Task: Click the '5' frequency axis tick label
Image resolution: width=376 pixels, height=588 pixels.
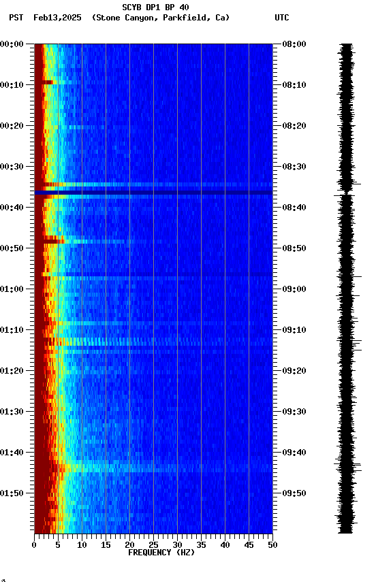Action: [58, 545]
